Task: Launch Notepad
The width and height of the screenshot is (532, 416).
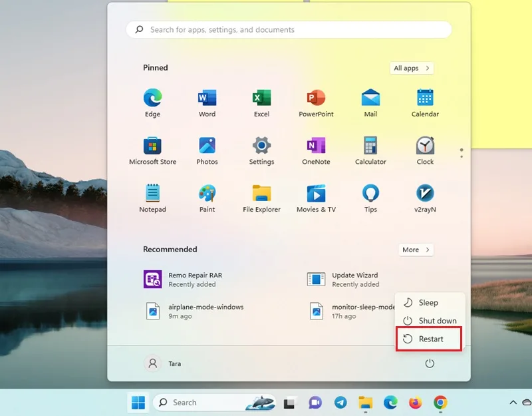Action: click(x=153, y=198)
